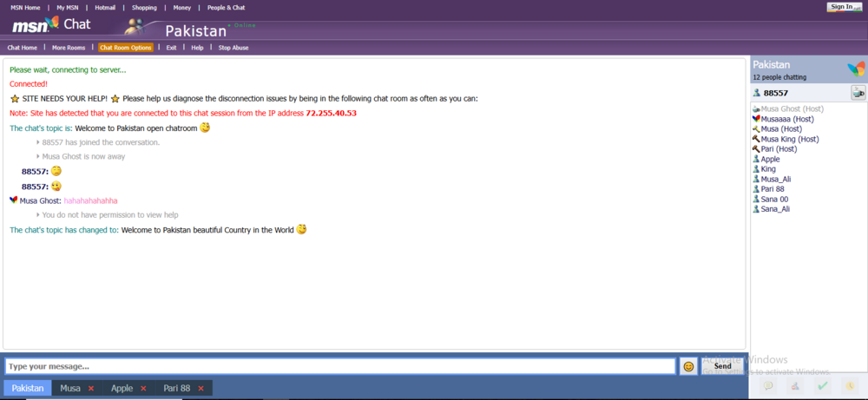Viewport: 868px width, 400px height.
Task: Select Musaaaa (Host) in user list
Action: coord(788,119)
